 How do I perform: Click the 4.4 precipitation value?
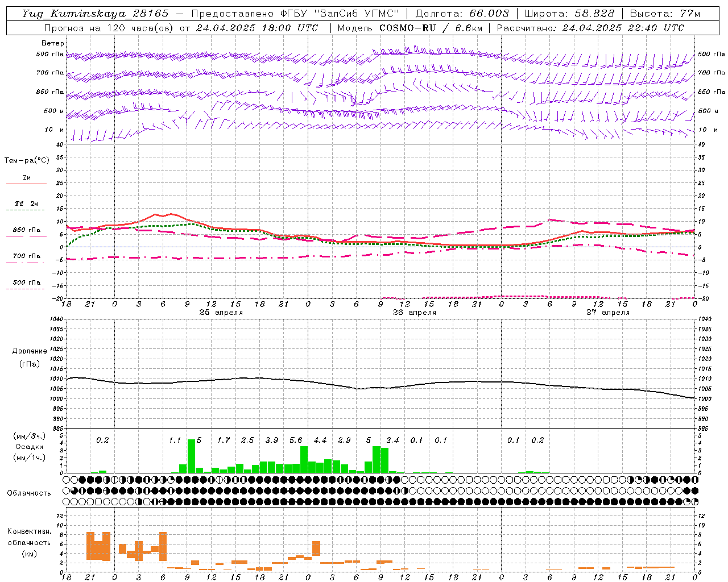coord(320,440)
